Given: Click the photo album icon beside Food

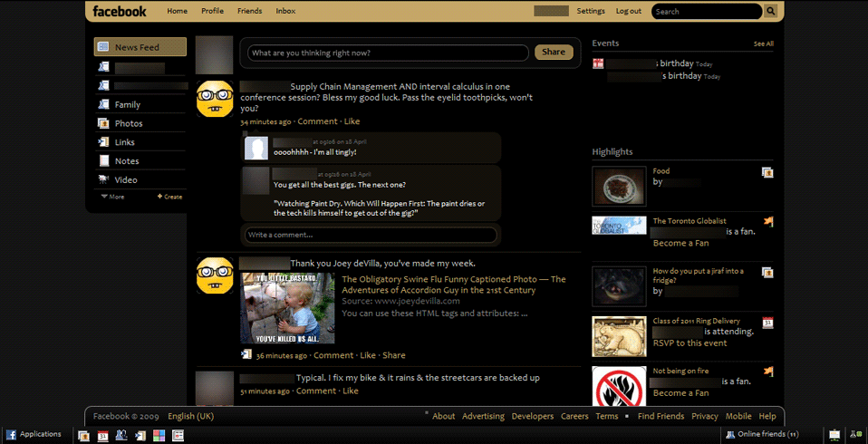Looking at the screenshot, I should 767,173.
